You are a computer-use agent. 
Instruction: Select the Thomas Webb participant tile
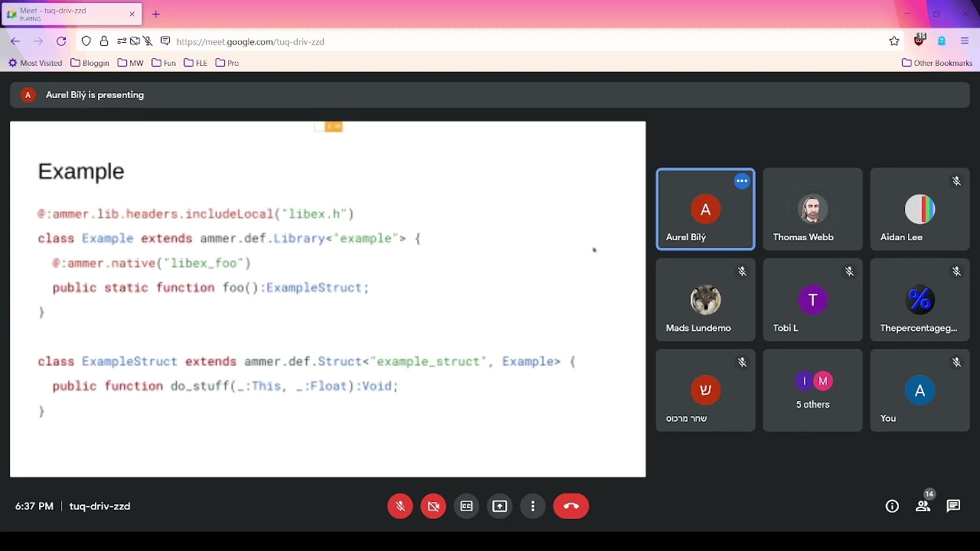813,209
